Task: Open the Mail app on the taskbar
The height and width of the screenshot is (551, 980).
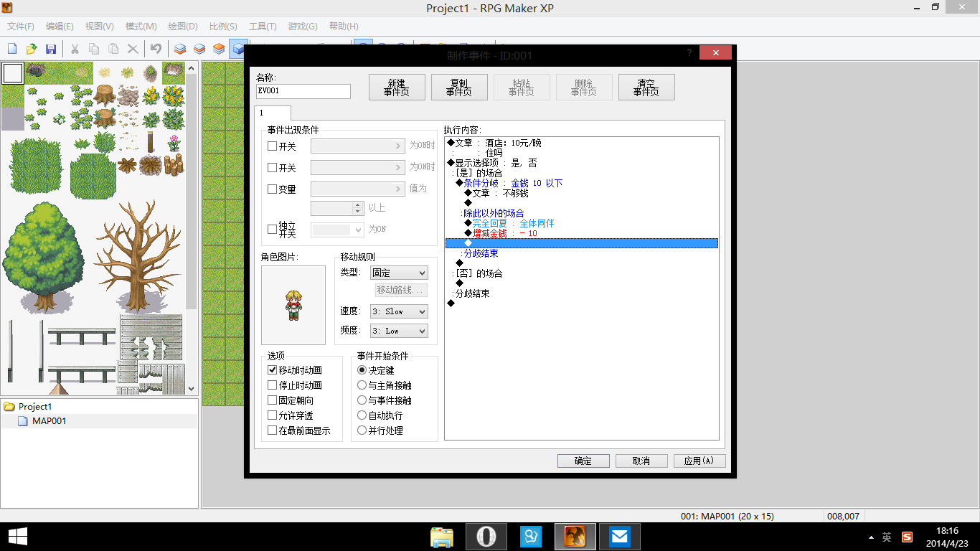Action: [x=620, y=537]
